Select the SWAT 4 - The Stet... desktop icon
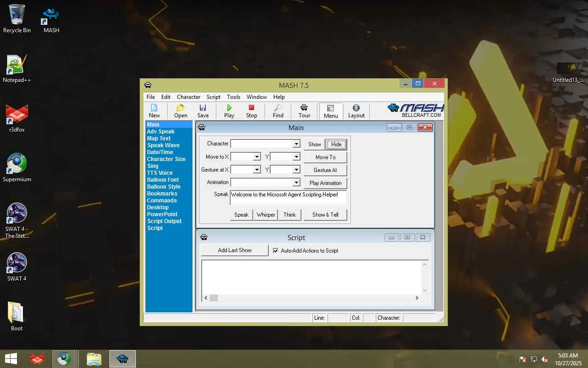The image size is (588, 368). tap(17, 221)
